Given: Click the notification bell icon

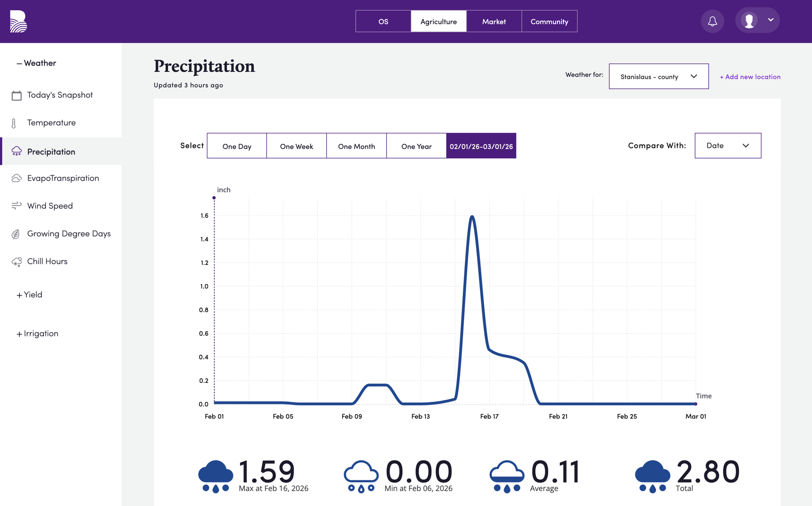Looking at the screenshot, I should point(712,21).
